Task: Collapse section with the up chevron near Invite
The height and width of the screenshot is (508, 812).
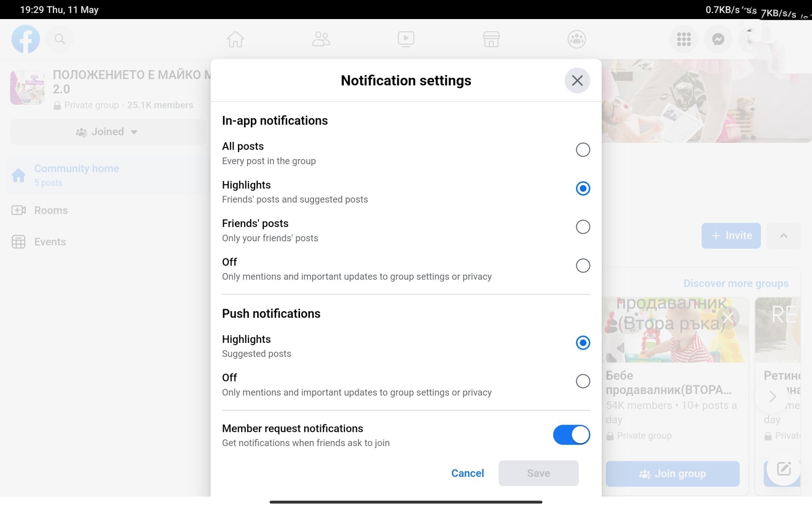Action: (x=783, y=236)
